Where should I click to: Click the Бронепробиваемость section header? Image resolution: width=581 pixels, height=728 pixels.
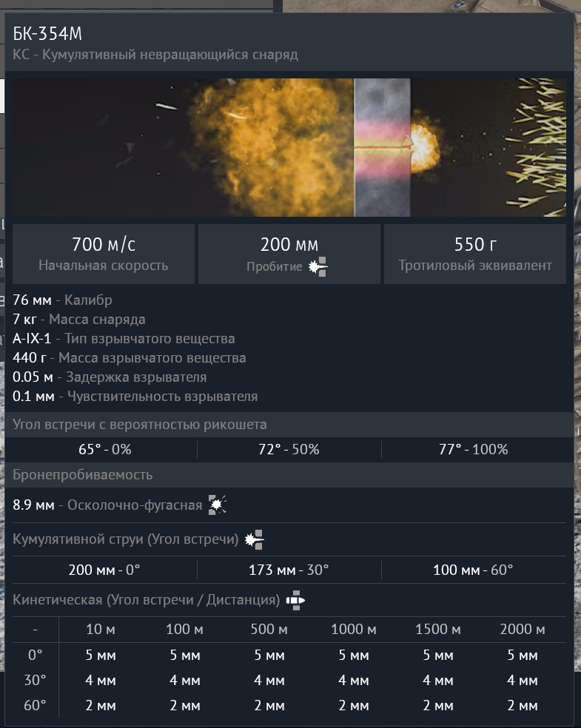click(x=83, y=475)
